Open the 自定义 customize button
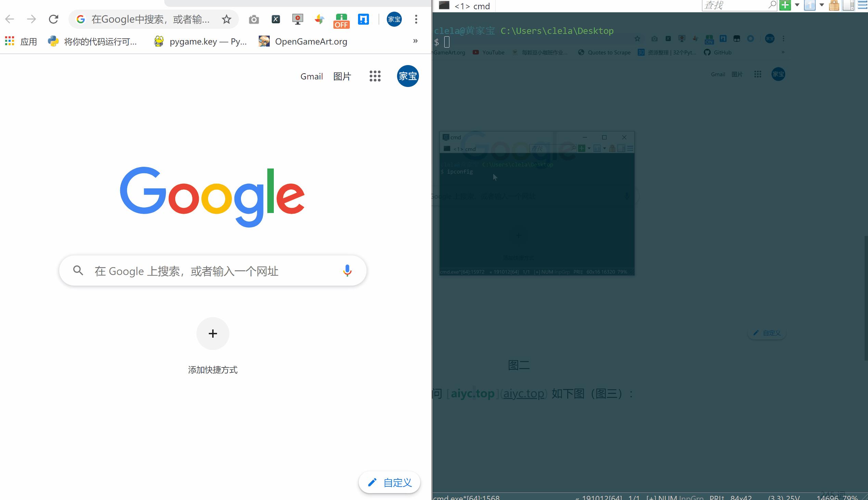 coord(390,483)
